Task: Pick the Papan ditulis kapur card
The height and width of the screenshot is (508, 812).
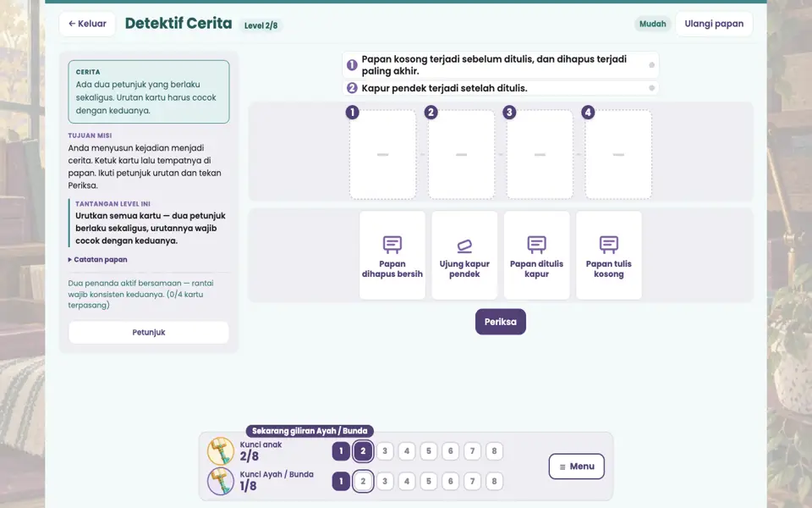Action: pyautogui.click(x=536, y=255)
